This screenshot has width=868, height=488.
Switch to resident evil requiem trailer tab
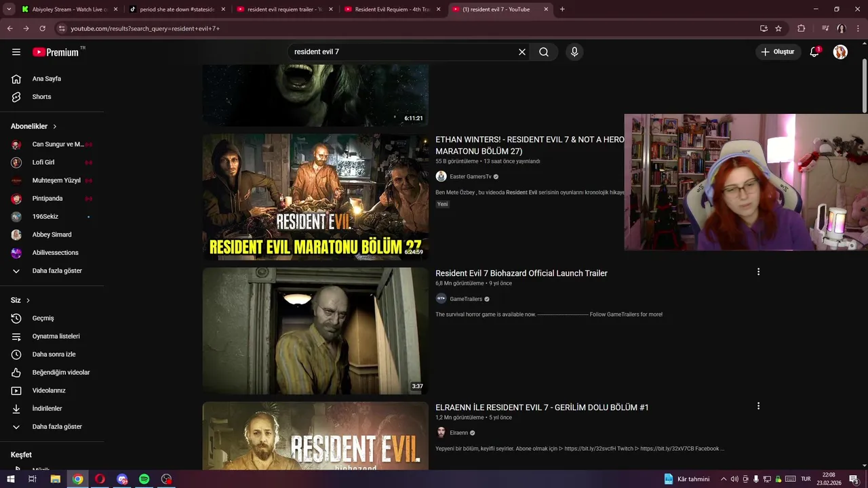click(x=283, y=9)
